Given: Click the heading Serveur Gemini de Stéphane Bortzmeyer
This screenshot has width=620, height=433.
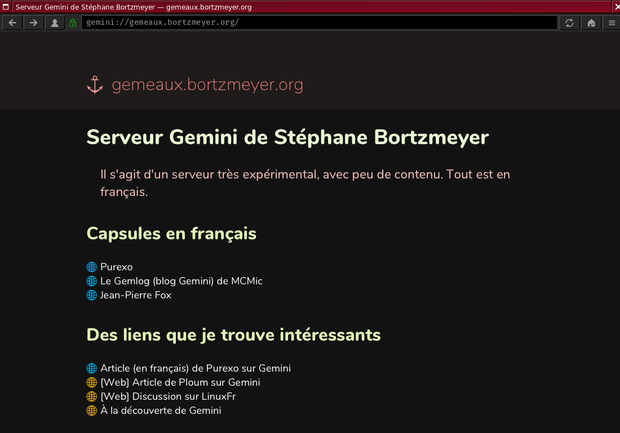Looking at the screenshot, I should pos(287,138).
